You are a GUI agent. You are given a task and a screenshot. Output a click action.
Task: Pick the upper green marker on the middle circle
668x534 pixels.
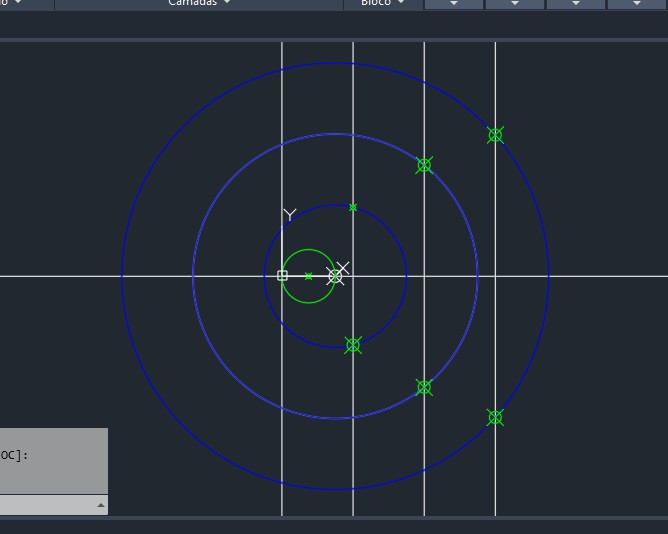tap(424, 165)
